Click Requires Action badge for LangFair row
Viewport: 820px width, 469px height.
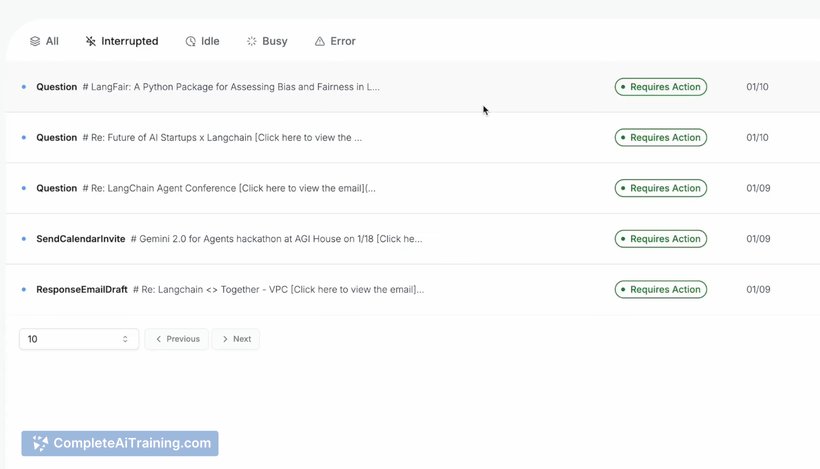(660, 87)
